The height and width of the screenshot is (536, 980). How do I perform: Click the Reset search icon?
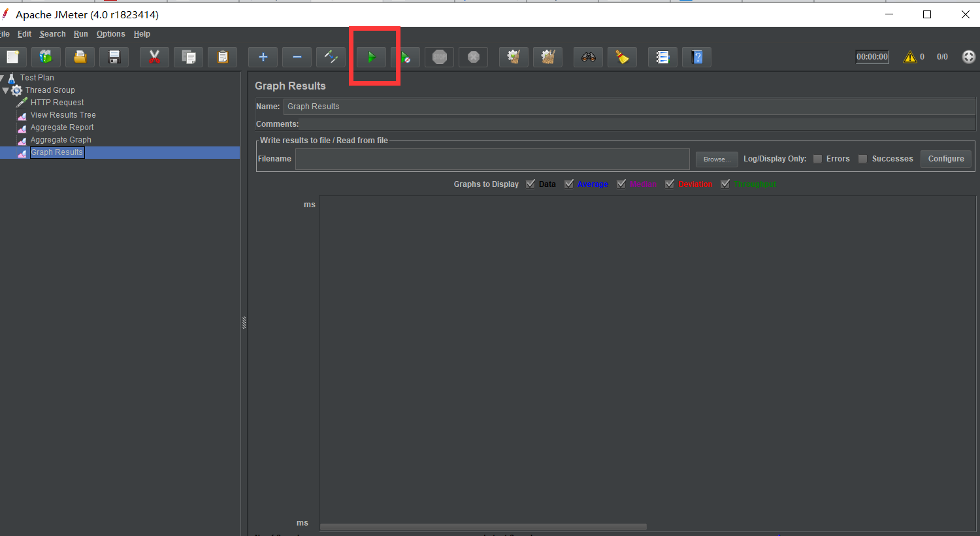tap(622, 57)
